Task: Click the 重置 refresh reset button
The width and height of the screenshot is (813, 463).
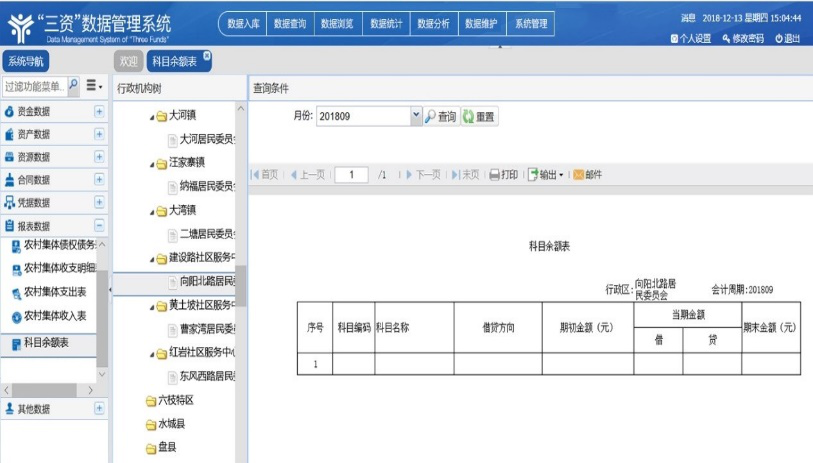Action: click(467, 117)
